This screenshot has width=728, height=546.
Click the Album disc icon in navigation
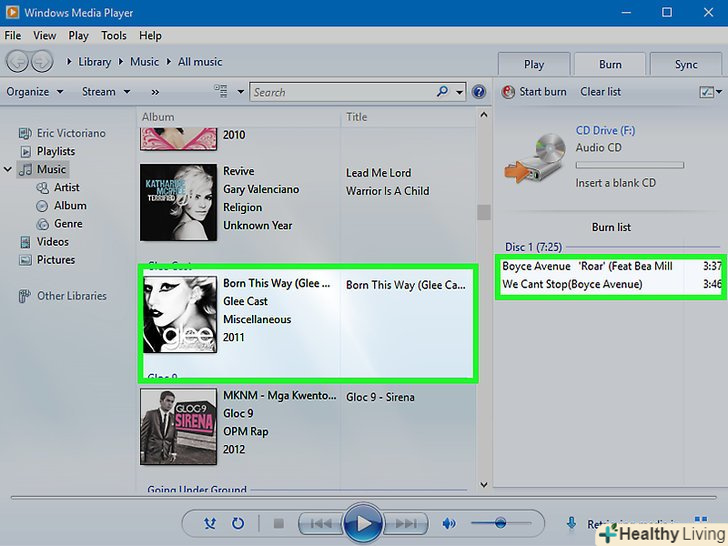click(x=42, y=206)
